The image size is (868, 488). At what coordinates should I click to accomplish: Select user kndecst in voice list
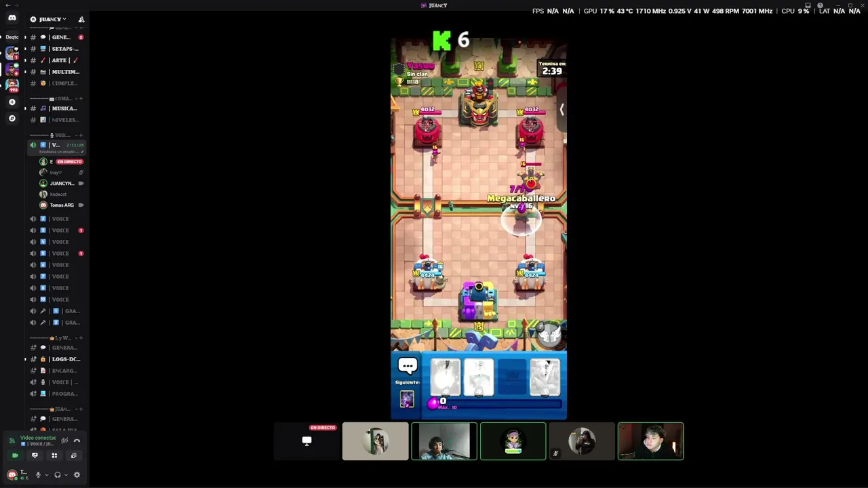tap(62, 195)
